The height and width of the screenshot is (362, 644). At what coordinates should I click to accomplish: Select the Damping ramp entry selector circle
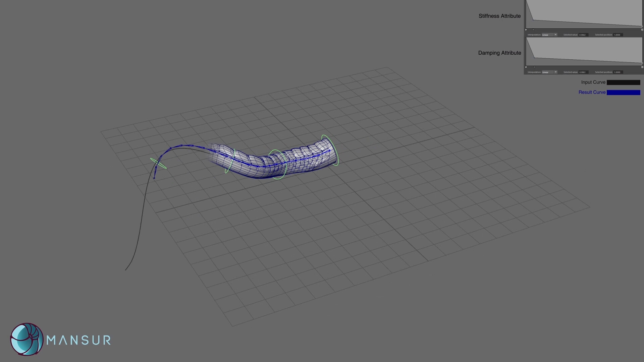click(x=534, y=67)
